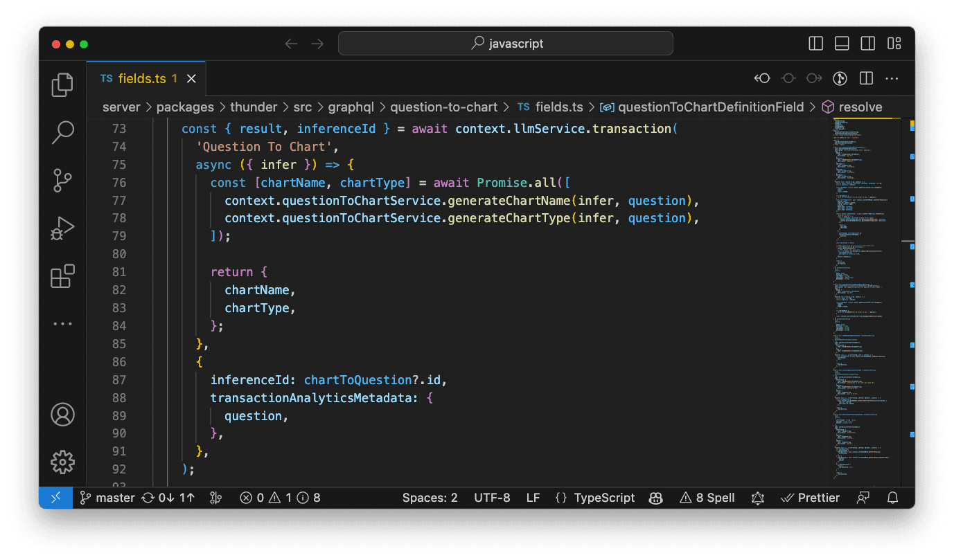954x560 pixels.
Task: Expand the question-to-chart breadcrumb folder
Action: coord(443,107)
